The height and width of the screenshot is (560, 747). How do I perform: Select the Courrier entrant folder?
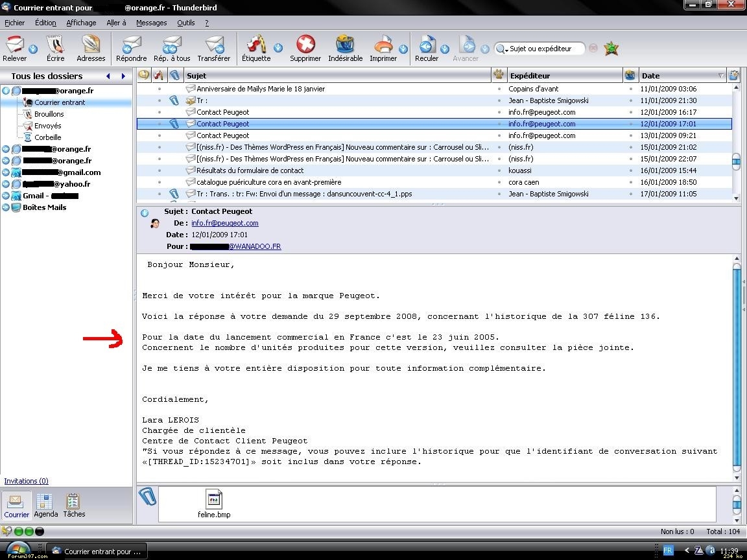[x=60, y=102]
